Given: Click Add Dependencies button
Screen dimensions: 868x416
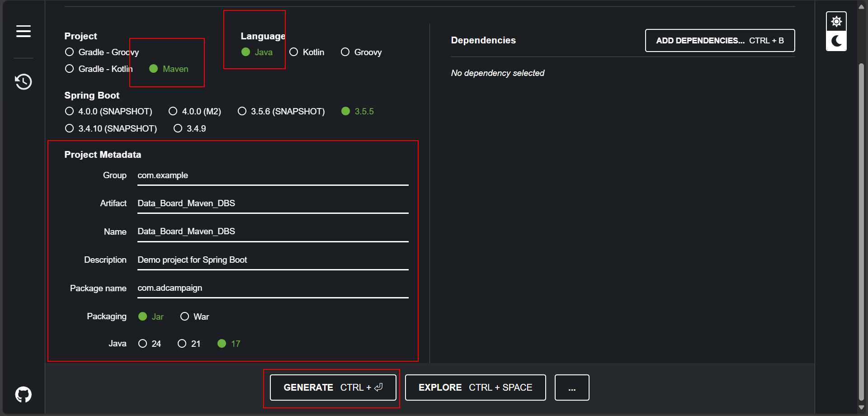Looking at the screenshot, I should [720, 41].
